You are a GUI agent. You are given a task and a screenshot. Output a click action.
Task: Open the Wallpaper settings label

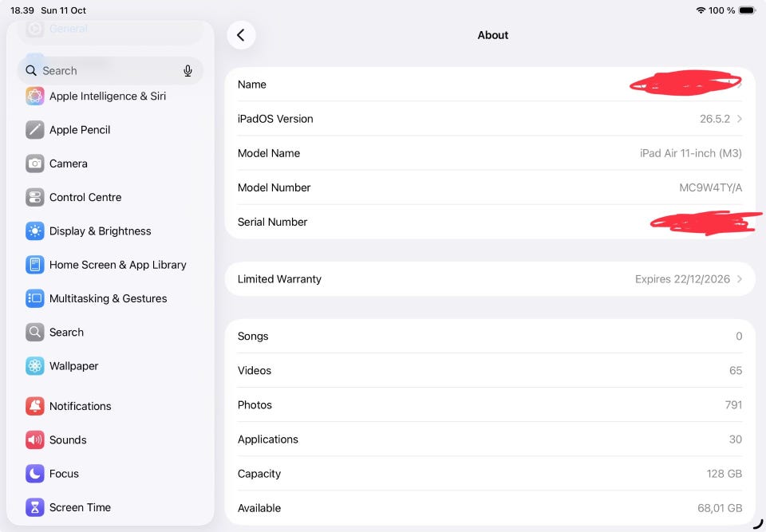(73, 366)
